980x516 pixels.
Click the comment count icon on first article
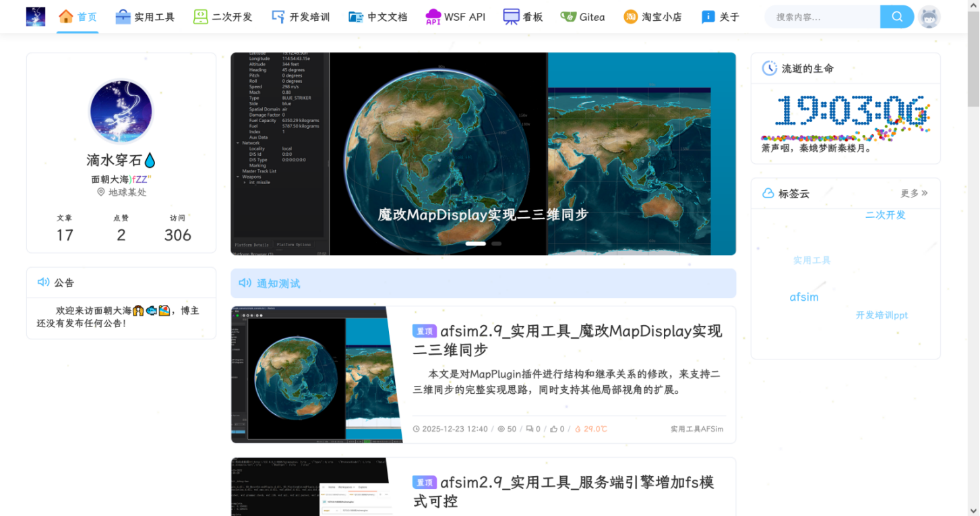[x=530, y=429]
